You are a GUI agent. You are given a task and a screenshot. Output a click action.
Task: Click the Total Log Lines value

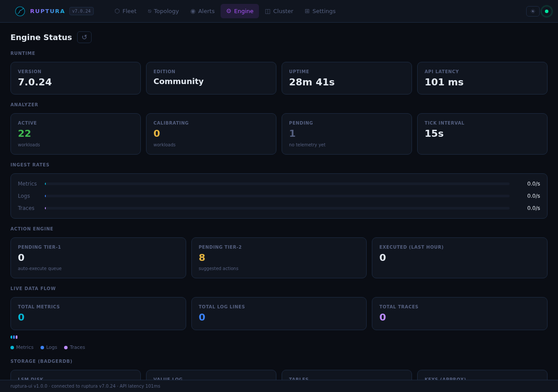[202, 318]
